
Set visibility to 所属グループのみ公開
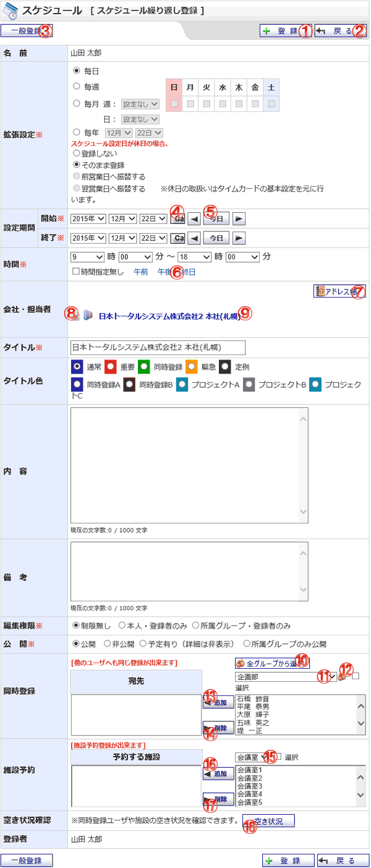[247, 644]
